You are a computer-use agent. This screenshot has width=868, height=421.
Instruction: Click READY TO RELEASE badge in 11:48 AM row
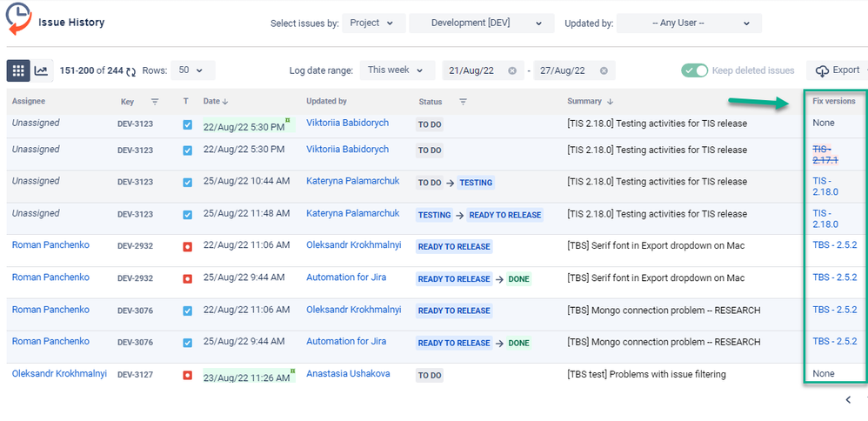tap(504, 215)
